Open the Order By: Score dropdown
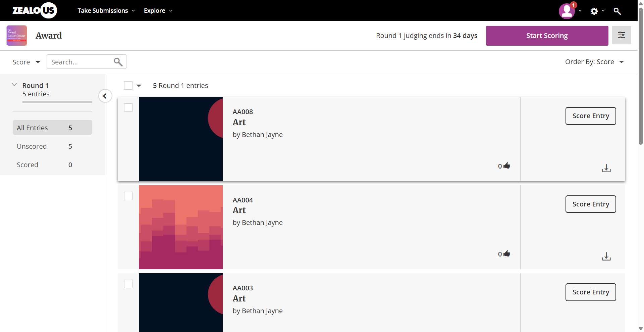The height and width of the screenshot is (332, 644). [x=594, y=62]
